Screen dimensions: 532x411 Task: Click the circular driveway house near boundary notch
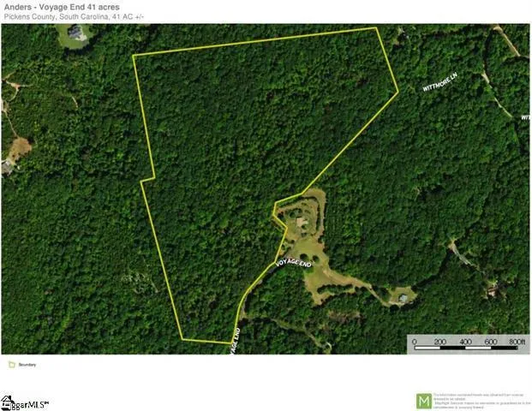click(302, 222)
